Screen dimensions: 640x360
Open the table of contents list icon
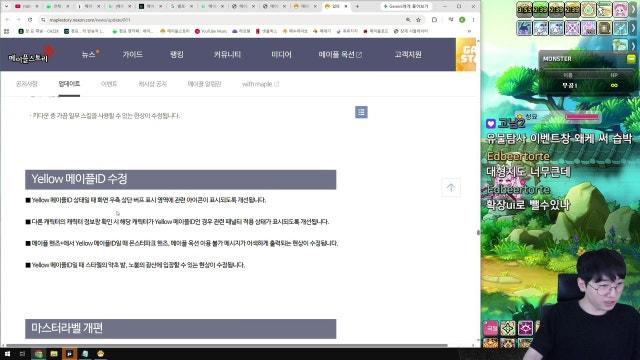point(361,112)
